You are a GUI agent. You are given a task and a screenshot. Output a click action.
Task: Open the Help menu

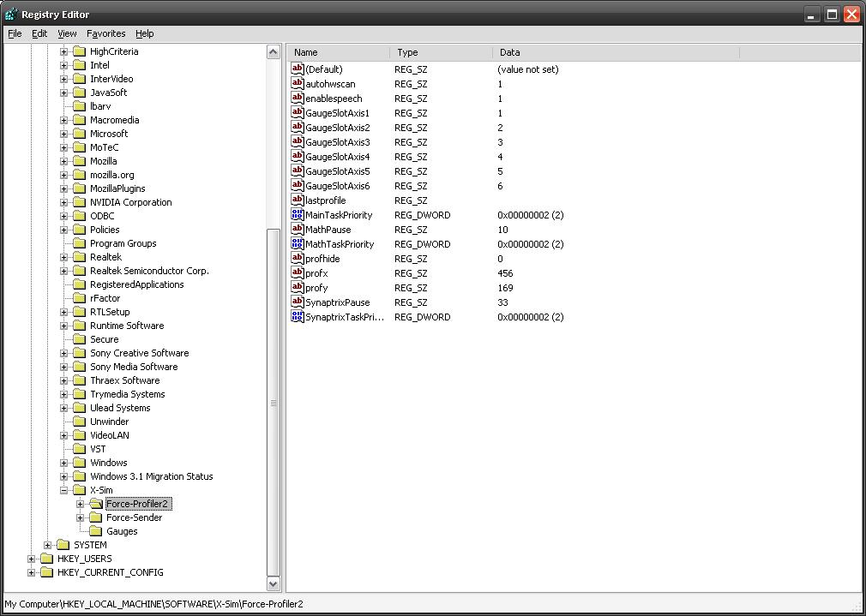pyautogui.click(x=145, y=33)
